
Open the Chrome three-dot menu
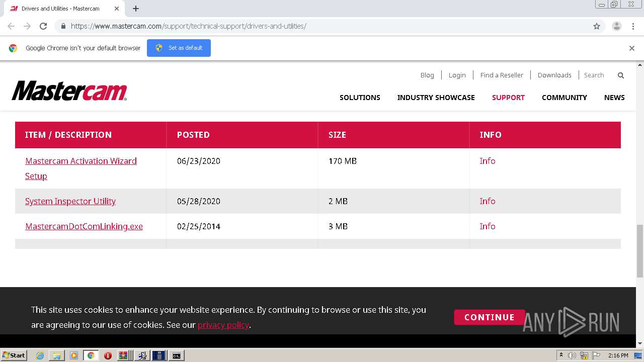point(633,26)
